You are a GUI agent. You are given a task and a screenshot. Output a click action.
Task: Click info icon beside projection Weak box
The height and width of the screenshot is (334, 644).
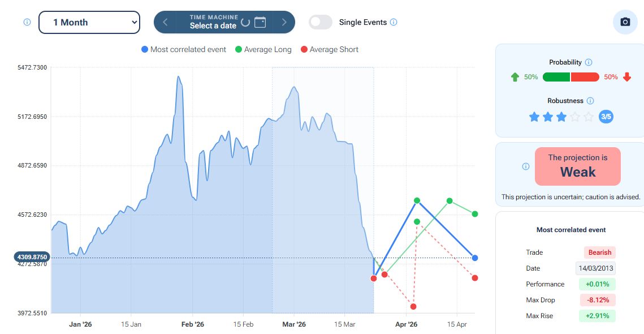coord(526,166)
